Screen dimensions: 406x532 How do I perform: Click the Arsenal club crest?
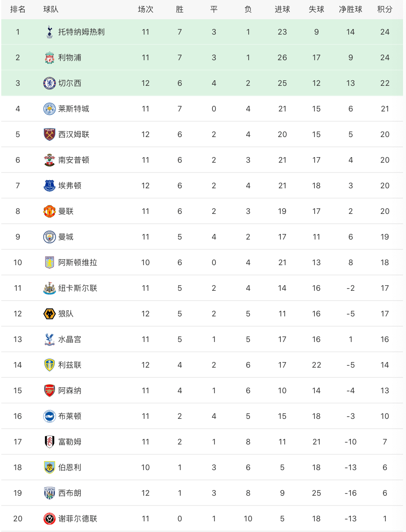[x=50, y=391]
